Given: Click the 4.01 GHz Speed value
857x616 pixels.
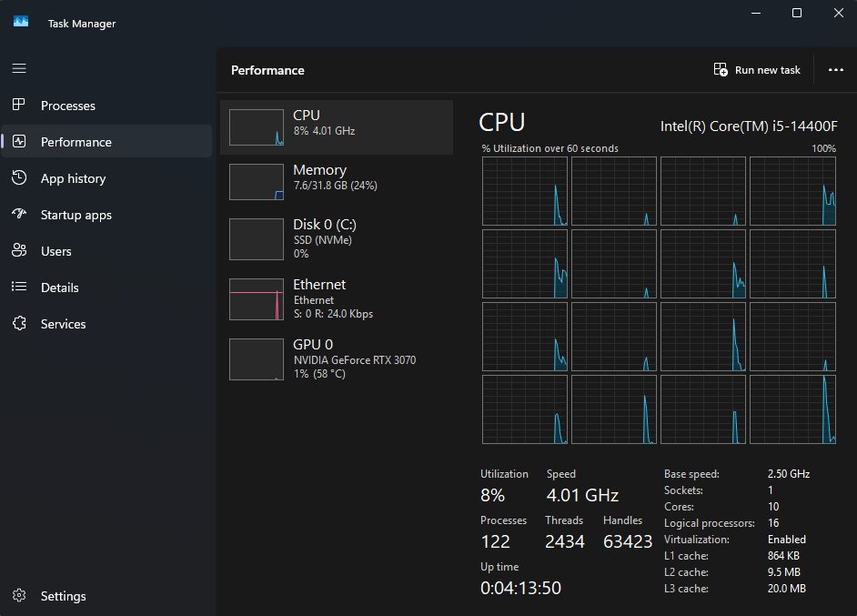Looking at the screenshot, I should click(582, 495).
